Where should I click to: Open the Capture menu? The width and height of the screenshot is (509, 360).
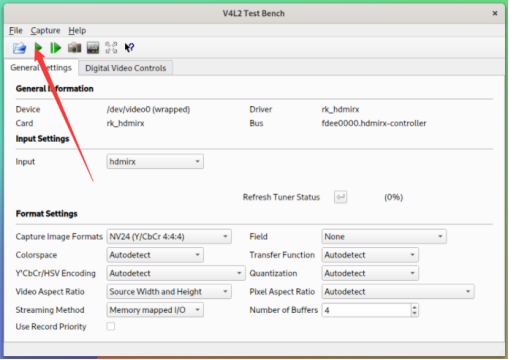pyautogui.click(x=45, y=31)
